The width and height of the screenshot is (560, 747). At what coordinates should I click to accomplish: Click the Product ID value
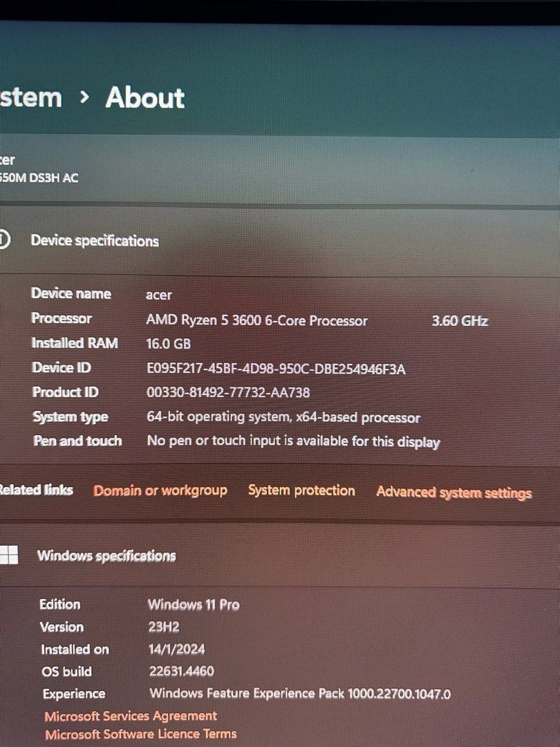coord(228,392)
